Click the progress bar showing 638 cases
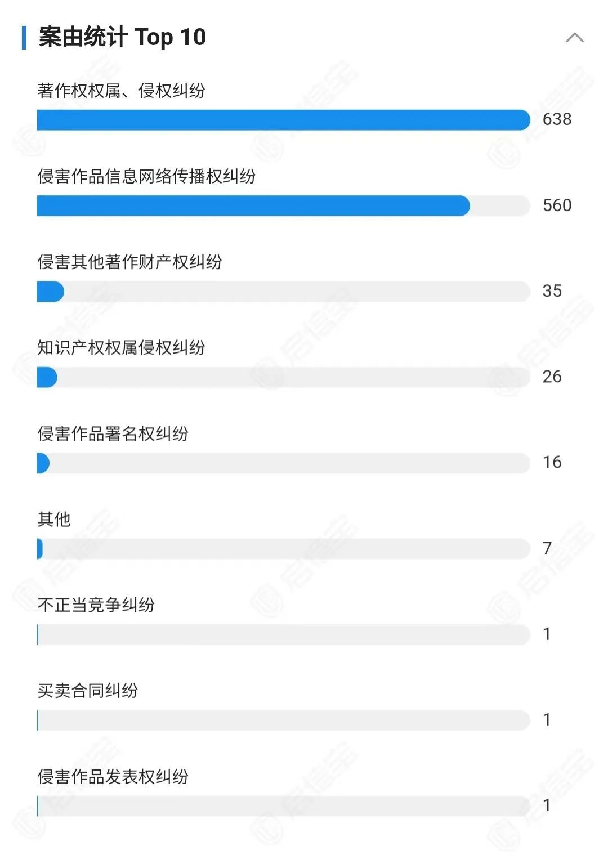The image size is (608, 868). tap(283, 120)
